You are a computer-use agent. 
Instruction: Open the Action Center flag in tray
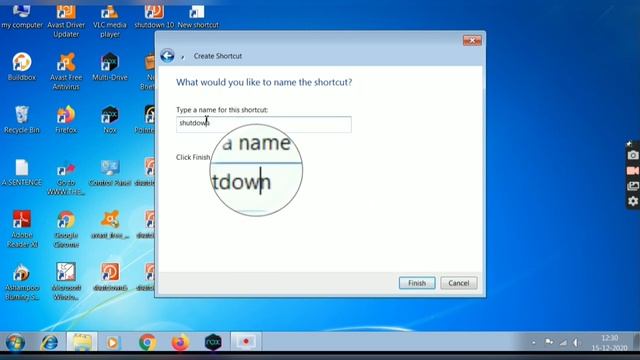pyautogui.click(x=549, y=342)
